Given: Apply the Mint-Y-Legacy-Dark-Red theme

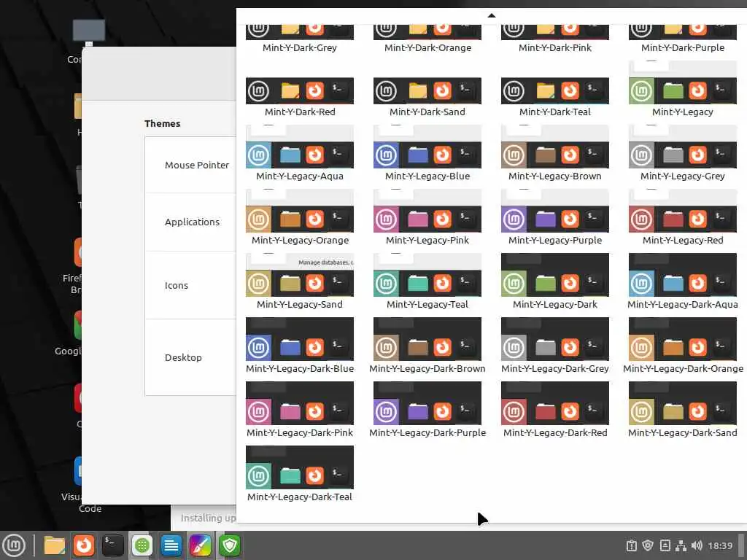Looking at the screenshot, I should (555, 411).
